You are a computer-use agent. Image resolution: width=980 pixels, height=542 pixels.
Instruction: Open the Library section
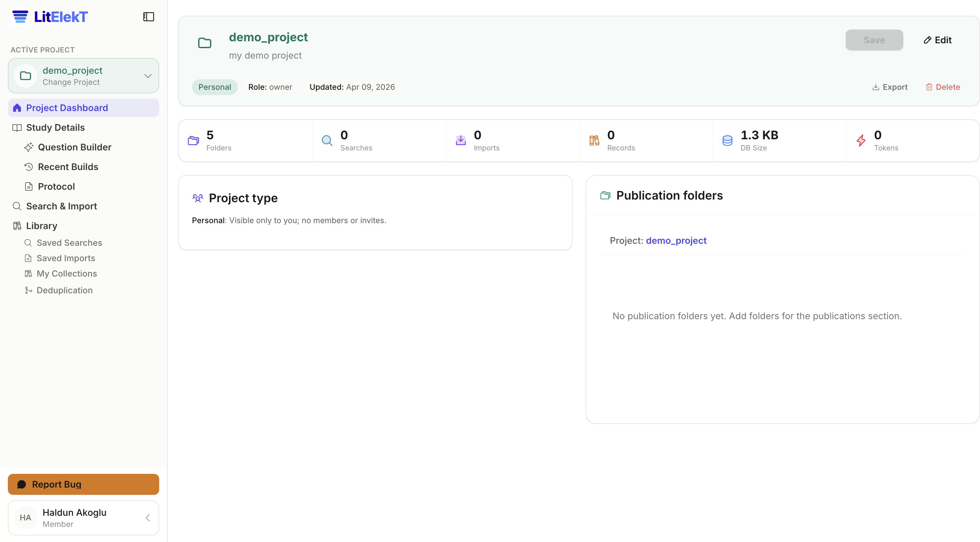click(42, 226)
